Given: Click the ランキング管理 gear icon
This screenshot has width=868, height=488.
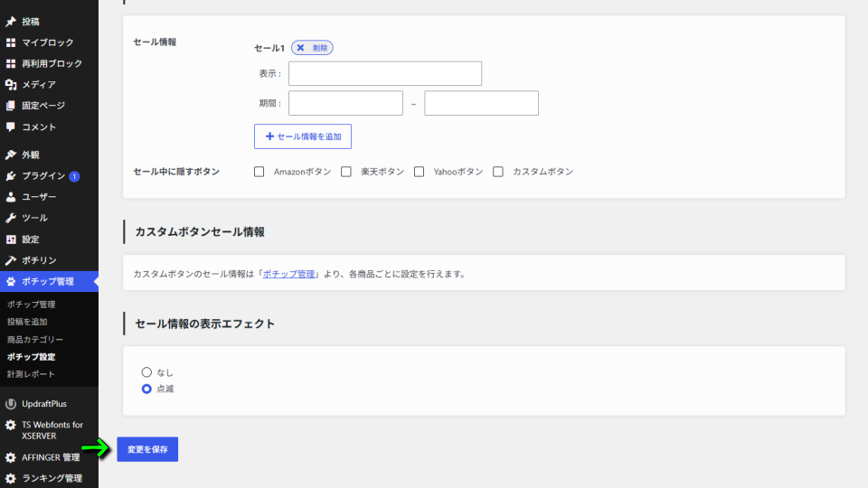Looking at the screenshot, I should [11, 479].
